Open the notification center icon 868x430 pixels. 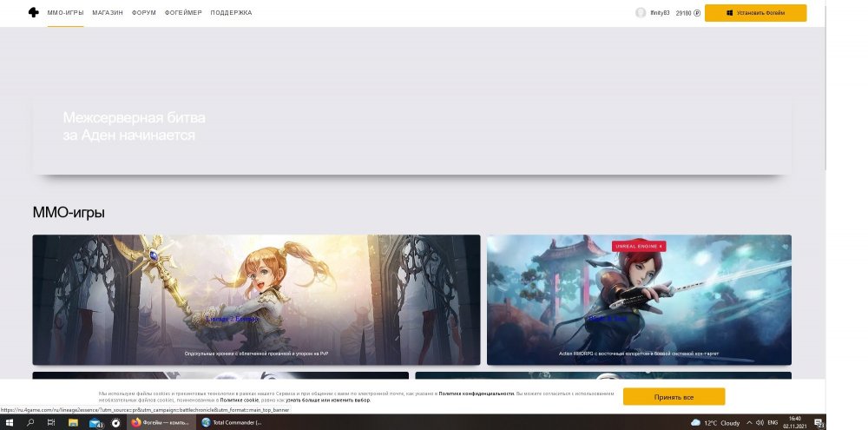[819, 422]
